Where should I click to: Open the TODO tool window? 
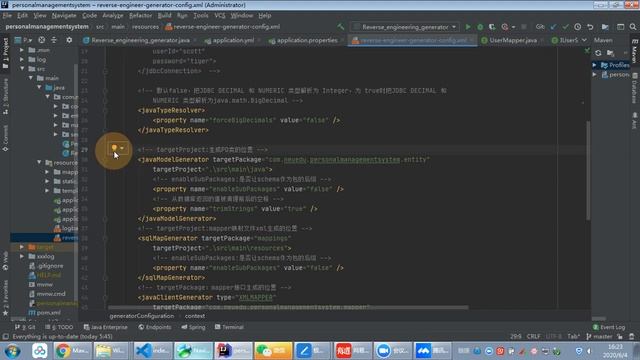coord(60,327)
